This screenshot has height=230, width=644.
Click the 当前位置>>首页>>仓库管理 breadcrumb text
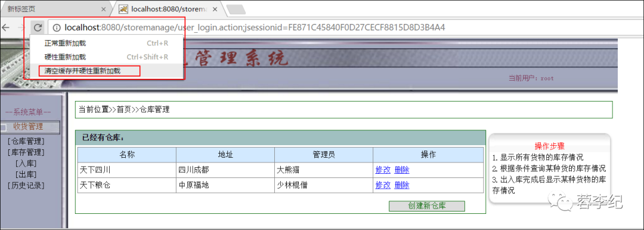[124, 109]
